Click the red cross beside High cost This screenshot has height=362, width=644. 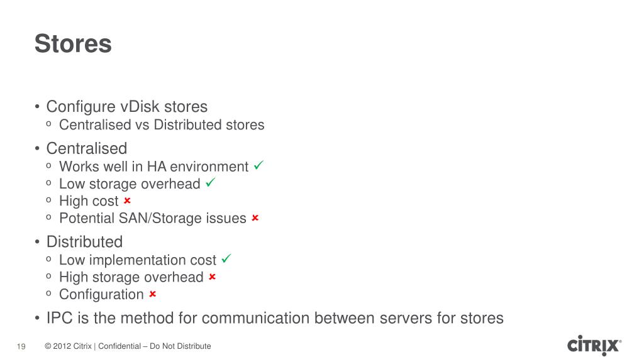[127, 200]
